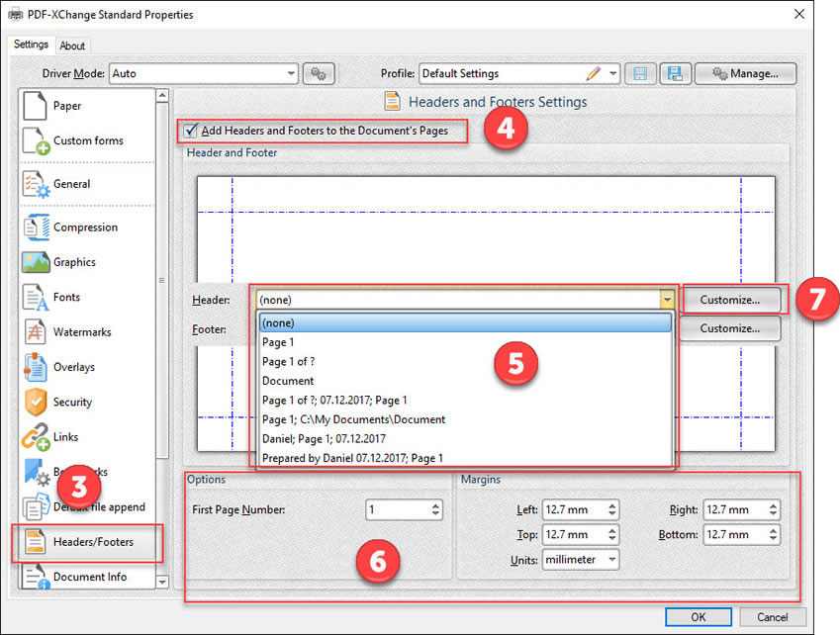Choose 'Page 1 of ?; 07.12.2017; Page 1' option

click(x=465, y=400)
